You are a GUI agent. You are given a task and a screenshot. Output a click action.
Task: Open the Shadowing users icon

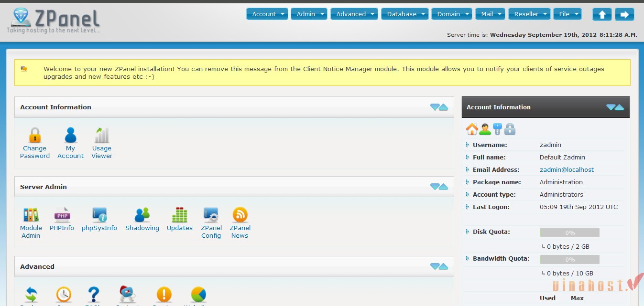142,215
